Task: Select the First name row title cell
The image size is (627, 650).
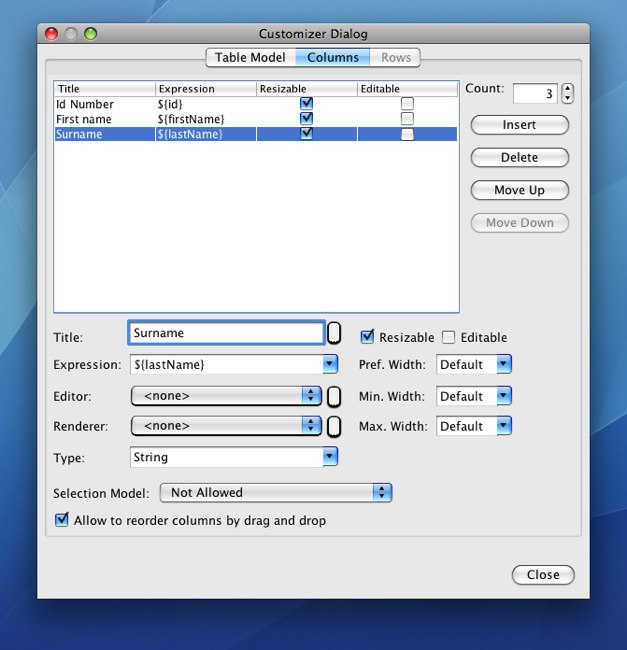Action: [x=104, y=119]
